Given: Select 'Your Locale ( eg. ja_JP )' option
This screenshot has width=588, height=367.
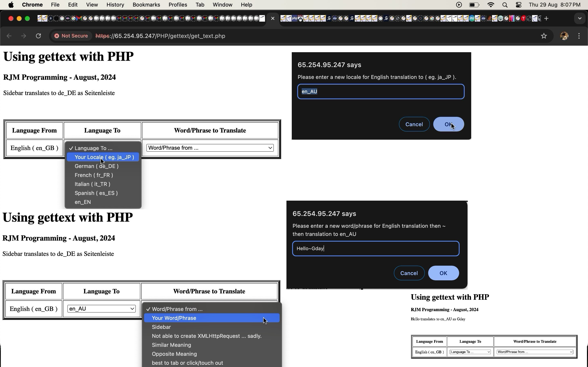Looking at the screenshot, I should pyautogui.click(x=104, y=157).
